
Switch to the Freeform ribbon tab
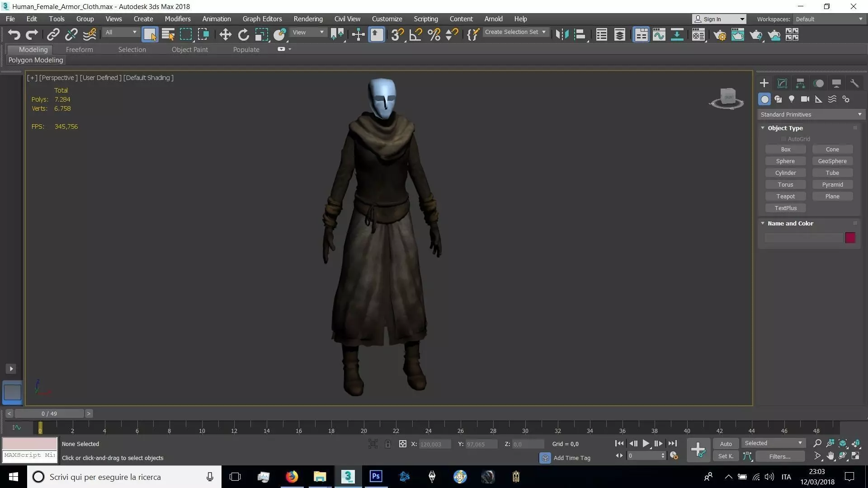coord(79,50)
